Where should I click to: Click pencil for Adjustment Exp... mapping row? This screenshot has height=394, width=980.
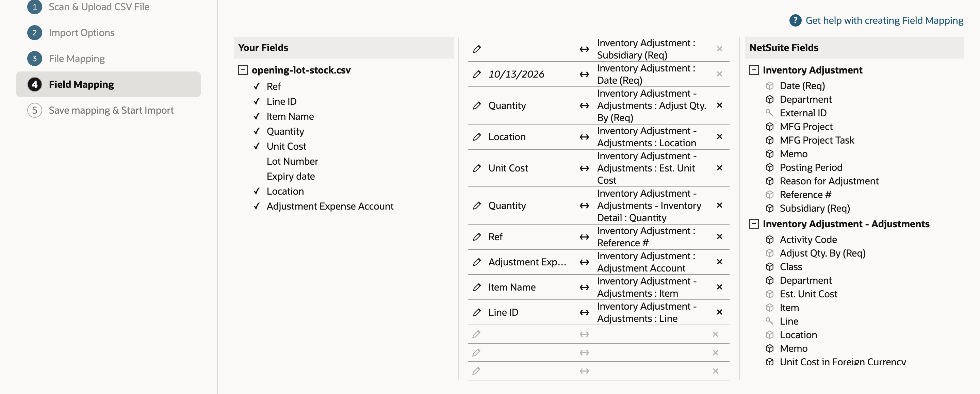[477, 262]
